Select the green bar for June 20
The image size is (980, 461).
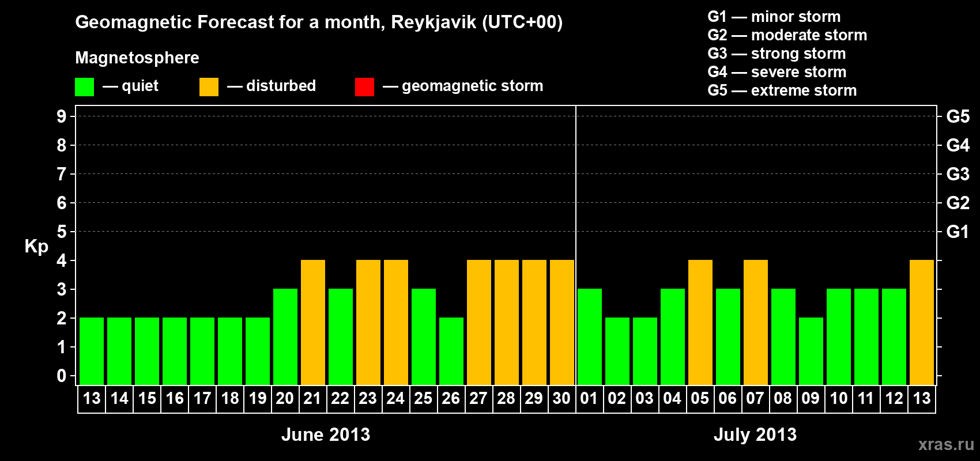click(285, 337)
